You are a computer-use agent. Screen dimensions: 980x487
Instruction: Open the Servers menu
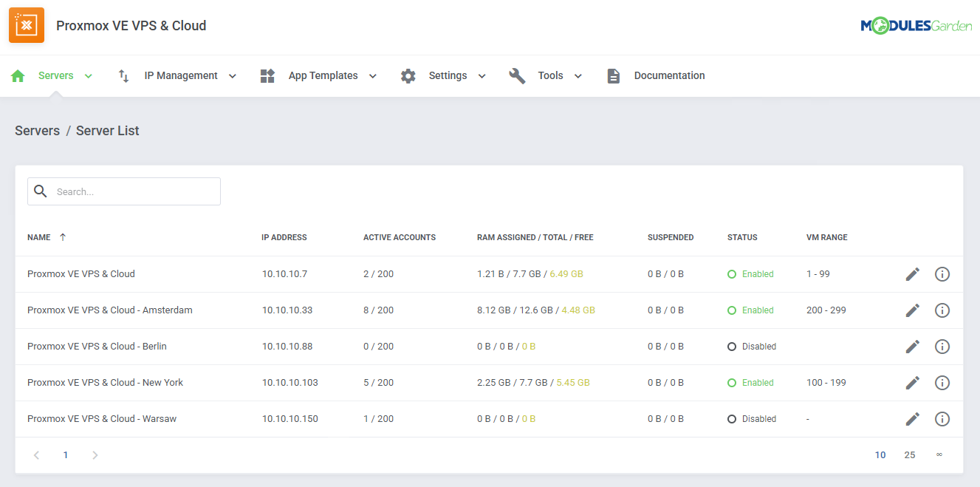[56, 75]
